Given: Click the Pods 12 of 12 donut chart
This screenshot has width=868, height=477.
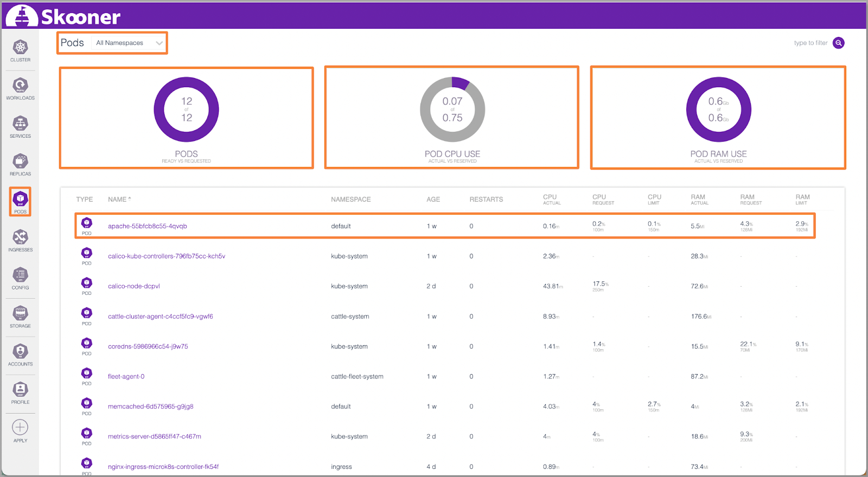Looking at the screenshot, I should (187, 109).
